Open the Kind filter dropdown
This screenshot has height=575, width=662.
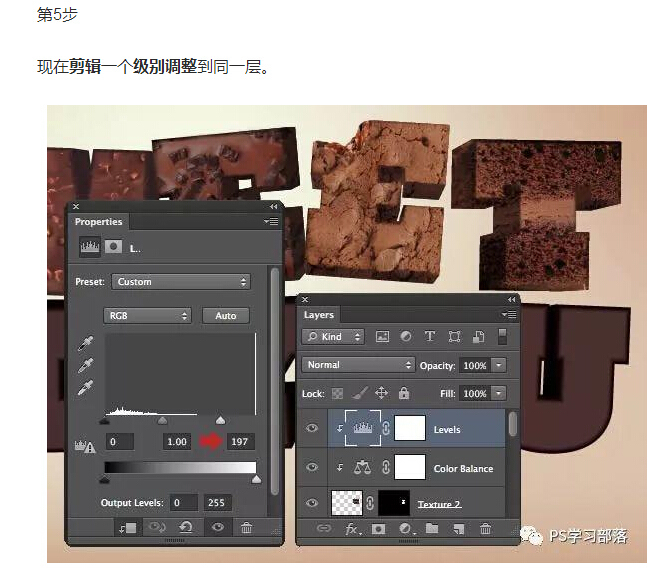(x=333, y=337)
